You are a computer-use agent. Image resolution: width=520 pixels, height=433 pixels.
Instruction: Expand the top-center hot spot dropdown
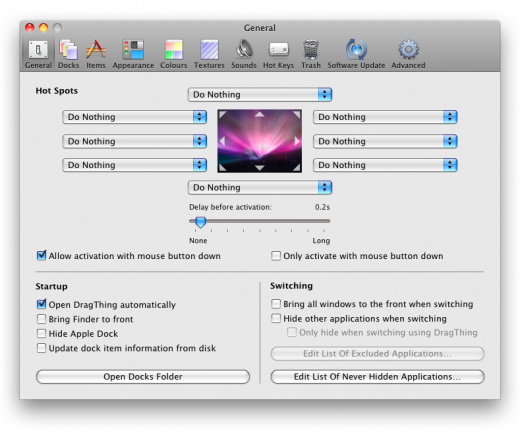[x=260, y=95]
